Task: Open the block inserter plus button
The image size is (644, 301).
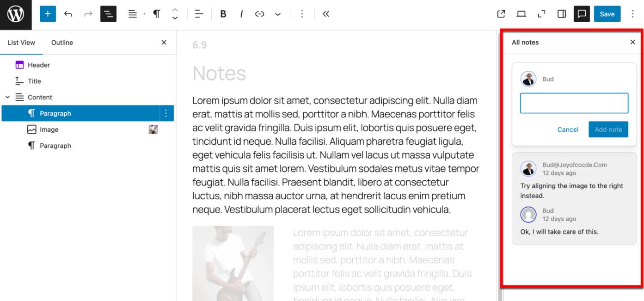Action: click(48, 14)
